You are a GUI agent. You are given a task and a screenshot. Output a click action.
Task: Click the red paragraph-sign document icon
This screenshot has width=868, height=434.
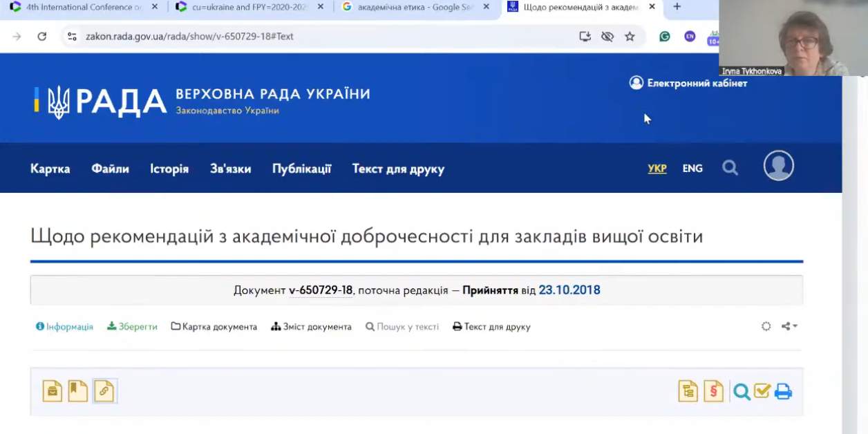pos(713,391)
